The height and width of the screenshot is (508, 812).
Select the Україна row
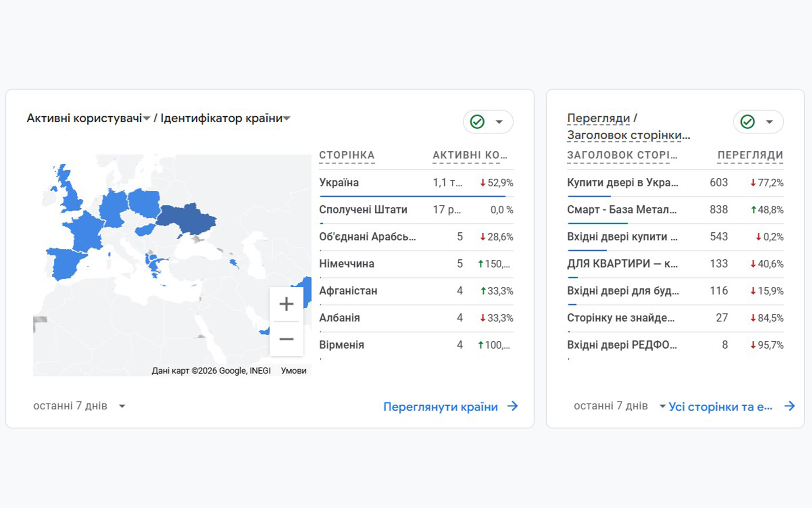pyautogui.click(x=416, y=183)
